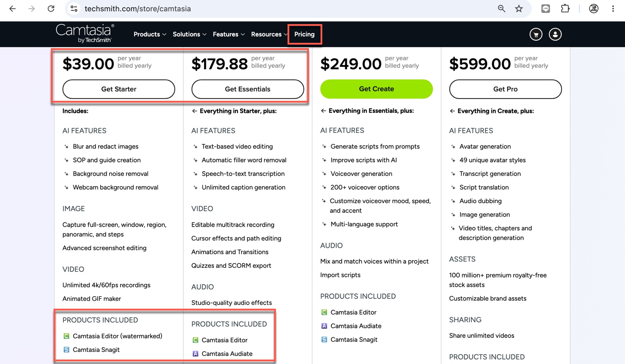The width and height of the screenshot is (625, 364).
Task: Click "Generate scripts from prompts" feature
Action: point(375,146)
